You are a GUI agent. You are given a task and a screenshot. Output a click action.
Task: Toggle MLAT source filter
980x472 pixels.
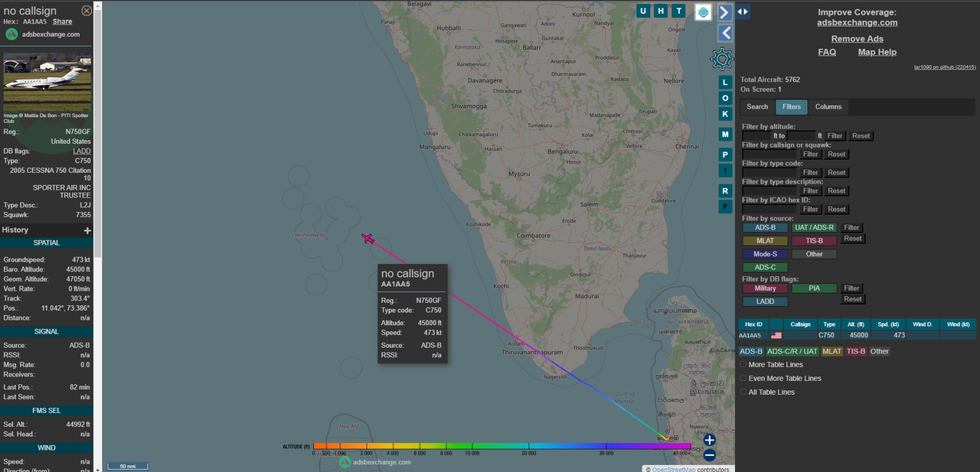pos(765,241)
